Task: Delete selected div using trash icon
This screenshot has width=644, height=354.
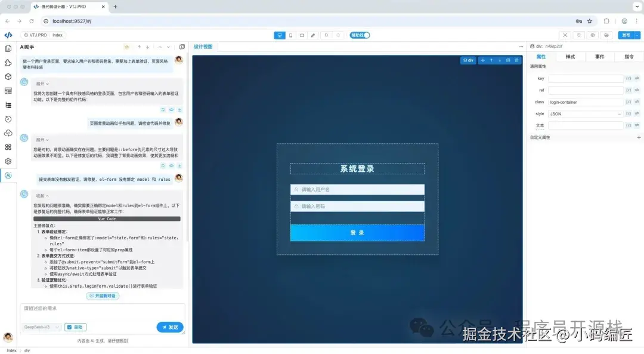Action: [517, 60]
